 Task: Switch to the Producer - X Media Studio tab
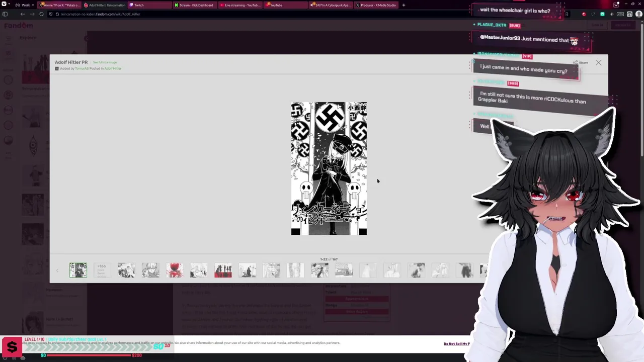[376, 5]
